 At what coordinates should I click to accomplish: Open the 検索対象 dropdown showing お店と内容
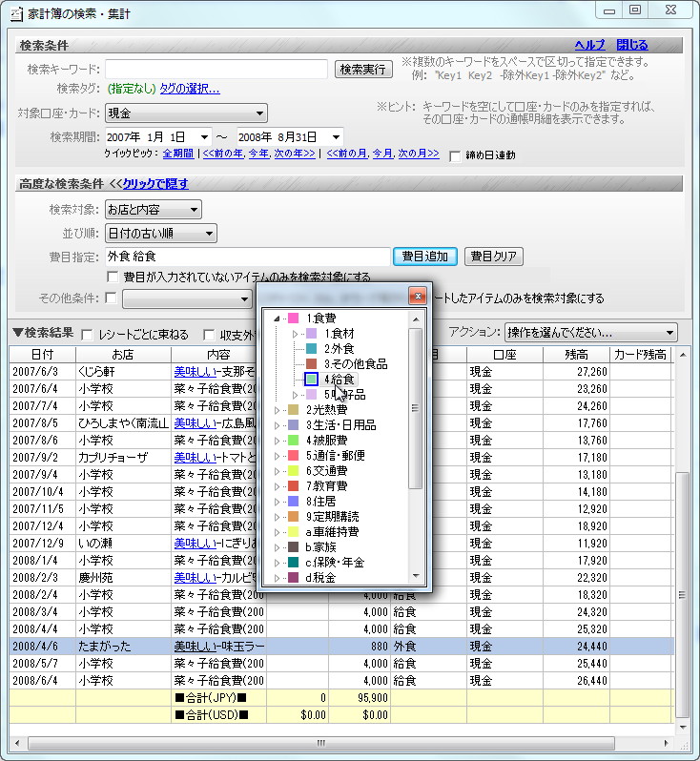tap(154, 210)
